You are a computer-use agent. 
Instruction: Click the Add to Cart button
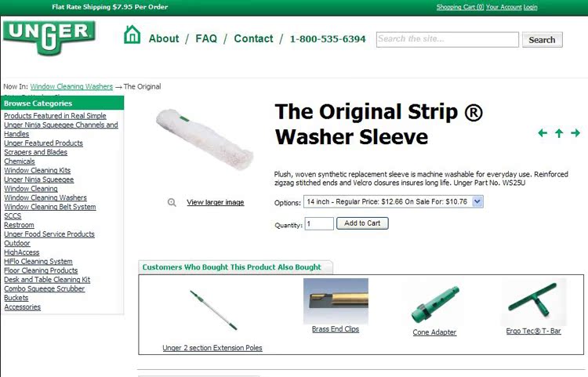click(362, 223)
